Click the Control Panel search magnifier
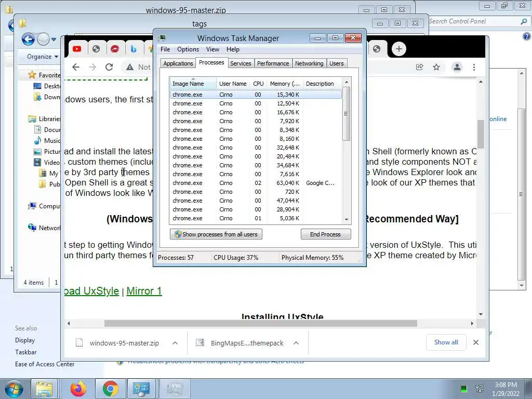 (x=524, y=21)
